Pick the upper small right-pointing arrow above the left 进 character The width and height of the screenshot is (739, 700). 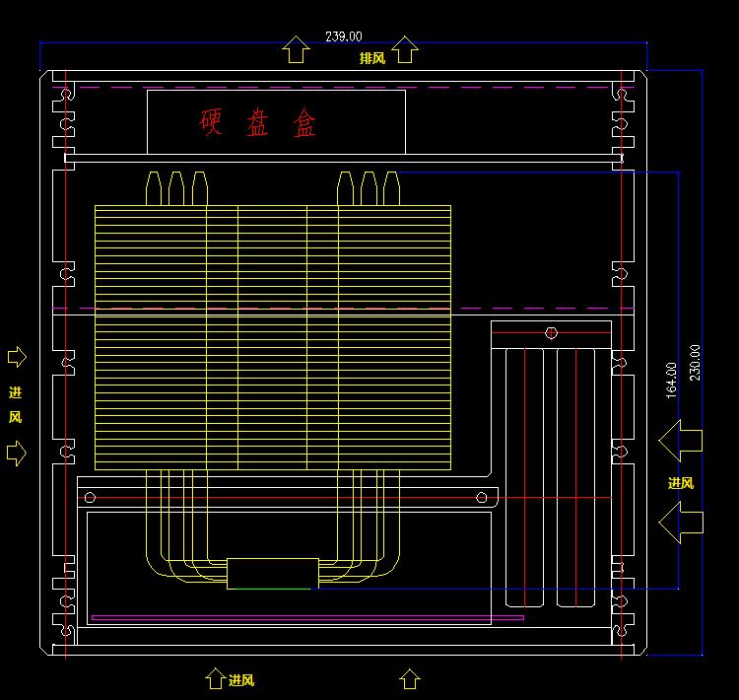[x=17, y=357]
